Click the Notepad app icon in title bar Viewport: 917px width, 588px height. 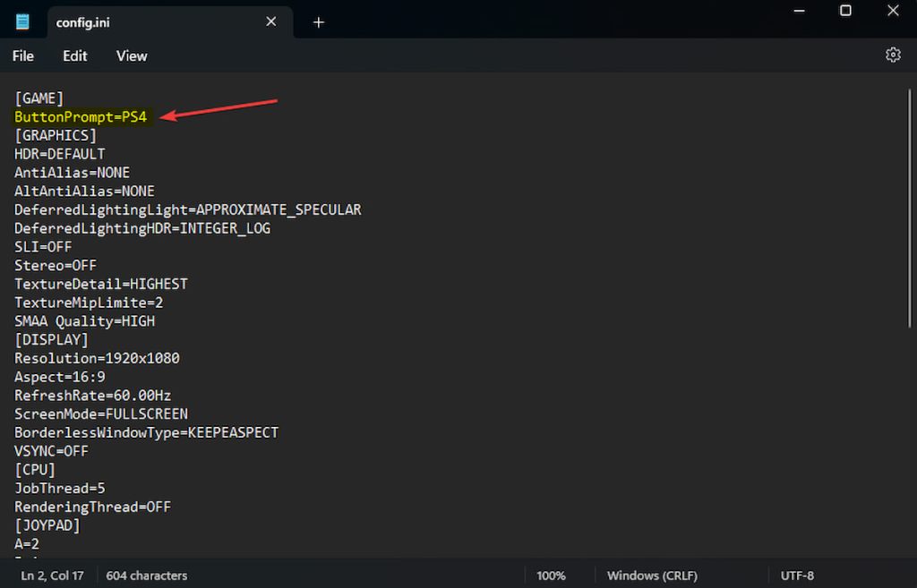click(x=22, y=22)
